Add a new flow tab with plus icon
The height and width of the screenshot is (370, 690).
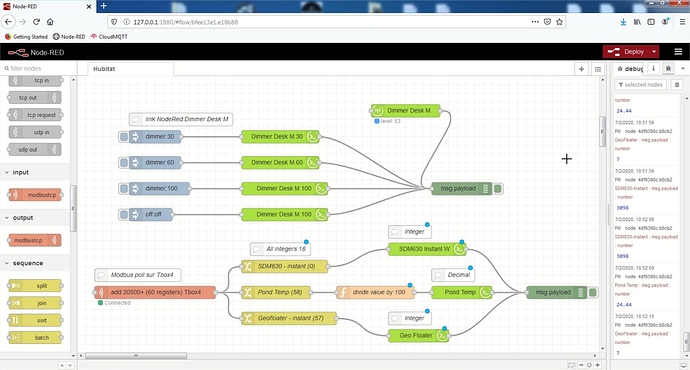tap(581, 69)
